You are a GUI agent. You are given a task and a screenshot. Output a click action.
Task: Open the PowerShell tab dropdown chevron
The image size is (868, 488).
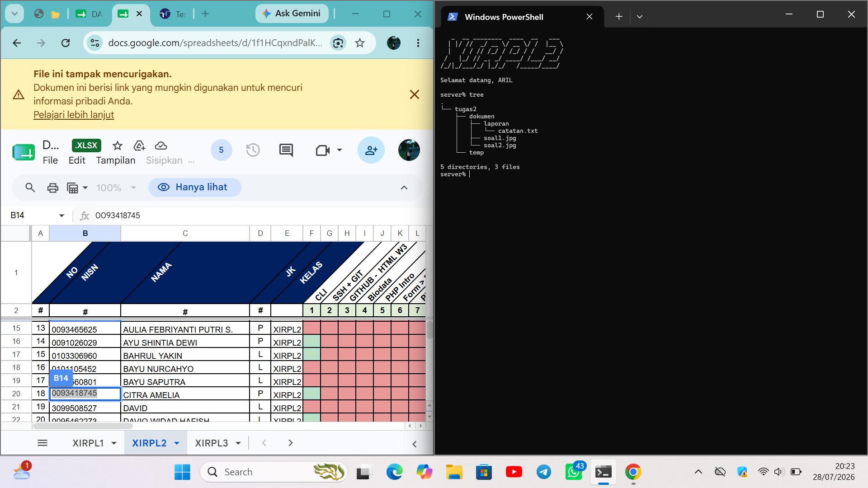(639, 17)
